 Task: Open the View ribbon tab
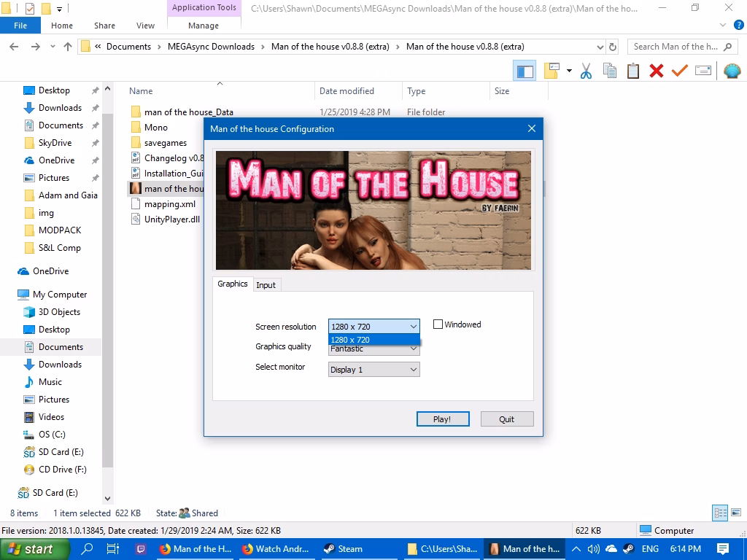pos(146,26)
